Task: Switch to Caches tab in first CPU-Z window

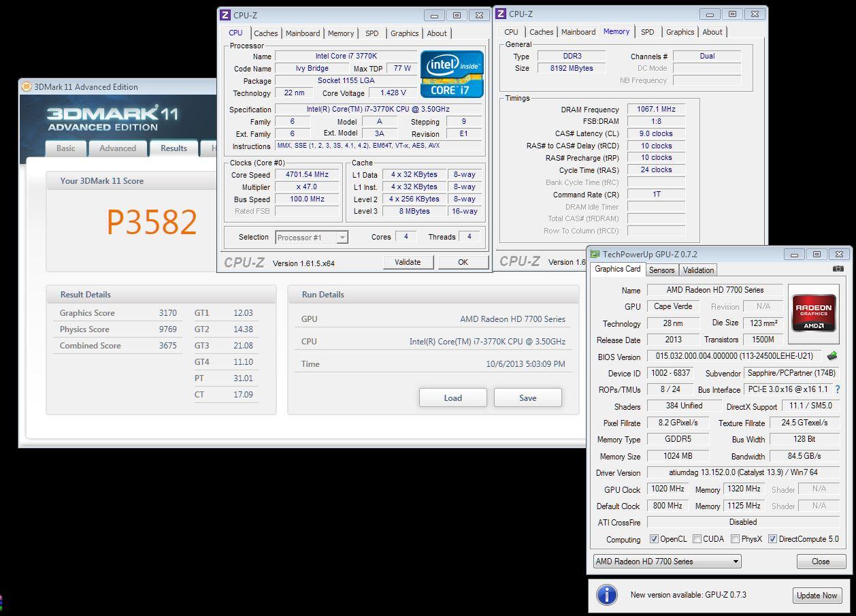Action: [265, 33]
